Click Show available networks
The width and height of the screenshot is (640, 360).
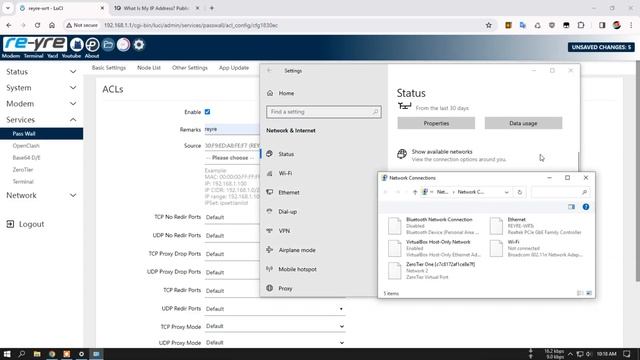(x=442, y=152)
